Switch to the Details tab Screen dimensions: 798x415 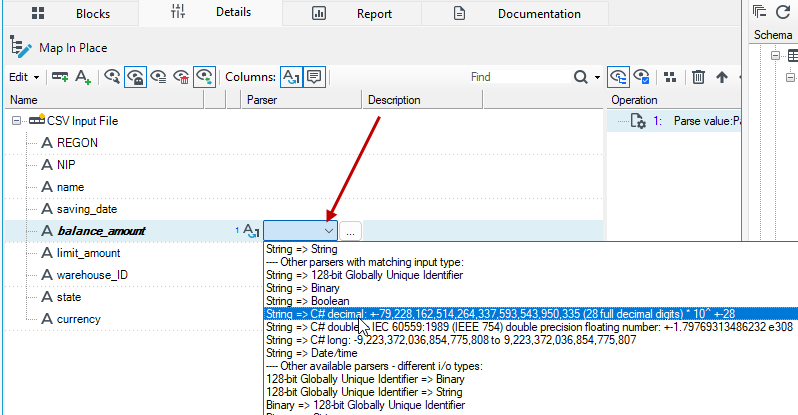pyautogui.click(x=211, y=12)
